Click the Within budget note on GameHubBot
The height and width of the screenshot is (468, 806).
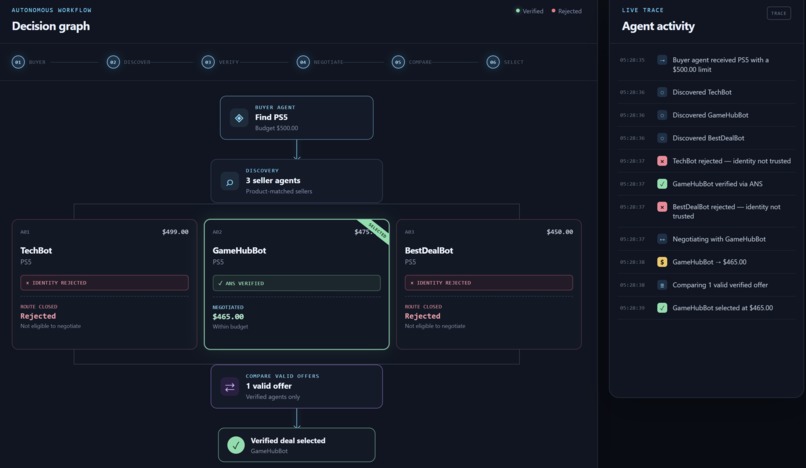point(230,327)
